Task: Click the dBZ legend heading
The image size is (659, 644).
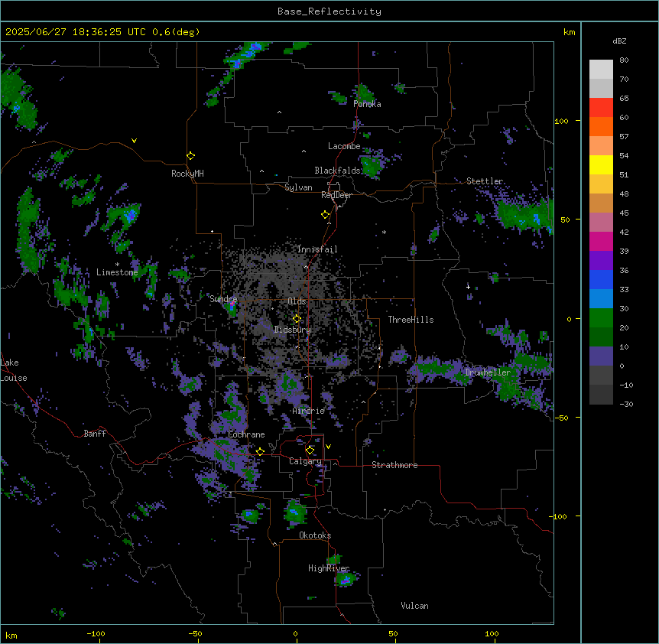Action: click(619, 41)
